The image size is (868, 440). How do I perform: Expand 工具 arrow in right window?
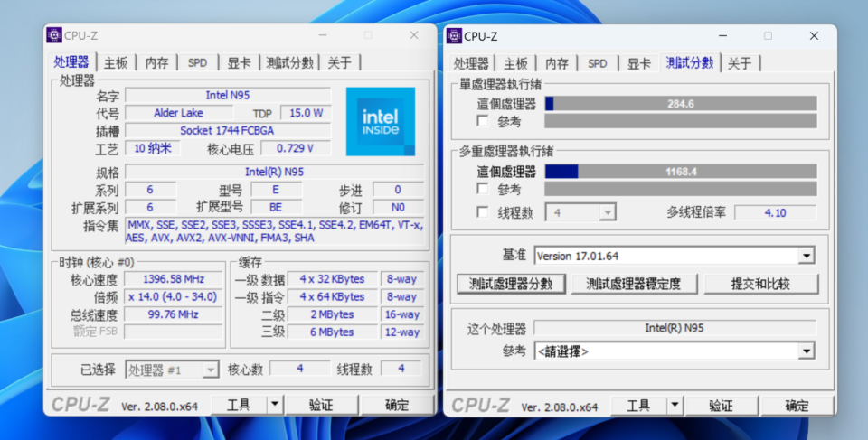pyautogui.click(x=675, y=407)
